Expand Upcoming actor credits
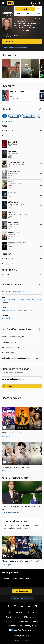44x644 pixels. 22,130
